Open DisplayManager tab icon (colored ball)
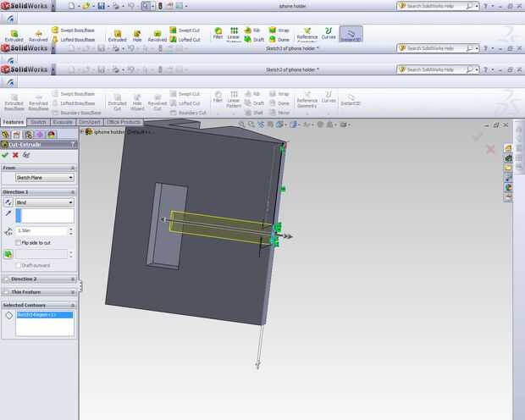 point(51,135)
